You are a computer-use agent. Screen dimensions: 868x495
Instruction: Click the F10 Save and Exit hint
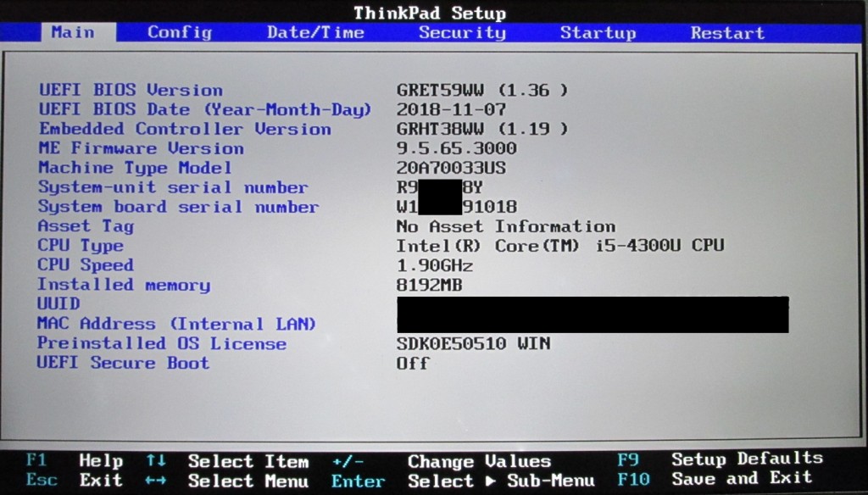[x=715, y=478]
